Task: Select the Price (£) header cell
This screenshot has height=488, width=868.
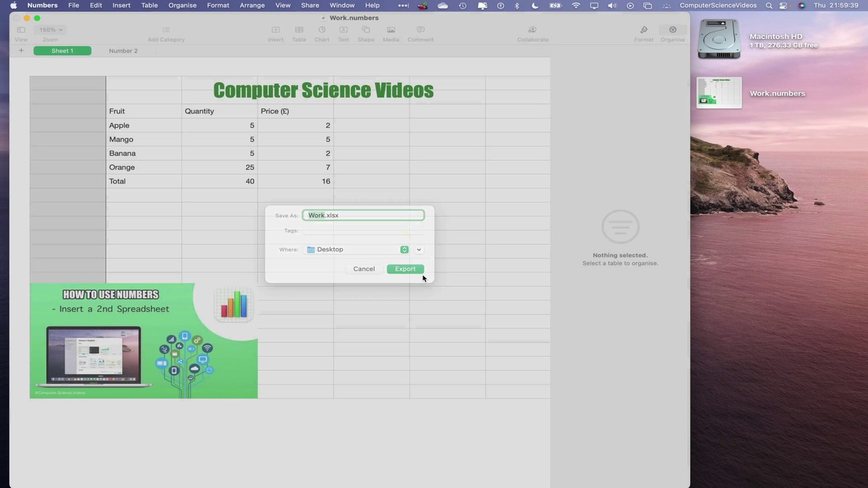Action: click(296, 111)
